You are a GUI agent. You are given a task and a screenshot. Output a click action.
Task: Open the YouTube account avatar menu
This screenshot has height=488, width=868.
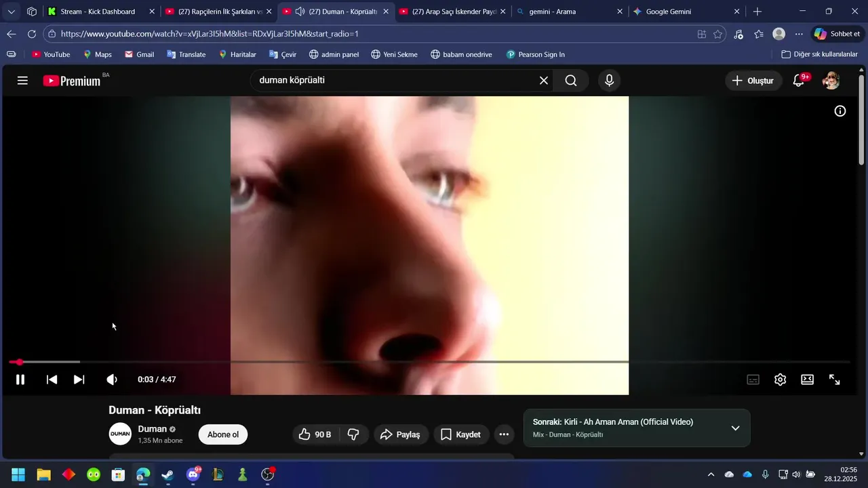tap(831, 81)
